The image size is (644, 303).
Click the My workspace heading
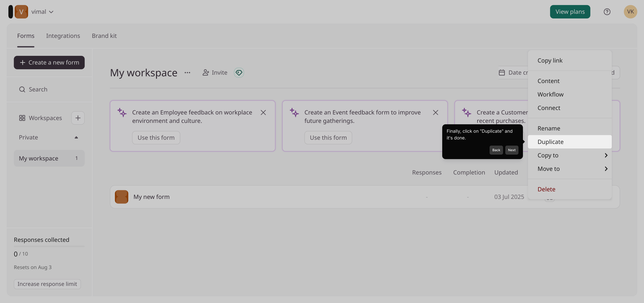coord(144,73)
